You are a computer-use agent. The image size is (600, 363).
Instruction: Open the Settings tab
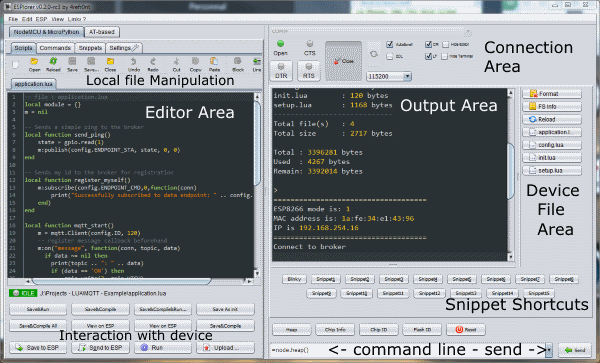coord(124,48)
